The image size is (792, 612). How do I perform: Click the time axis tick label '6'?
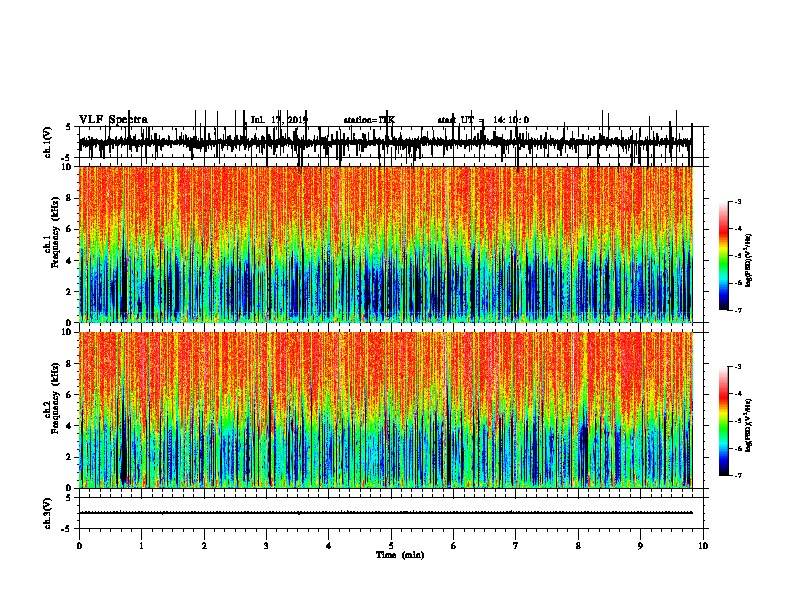(454, 546)
